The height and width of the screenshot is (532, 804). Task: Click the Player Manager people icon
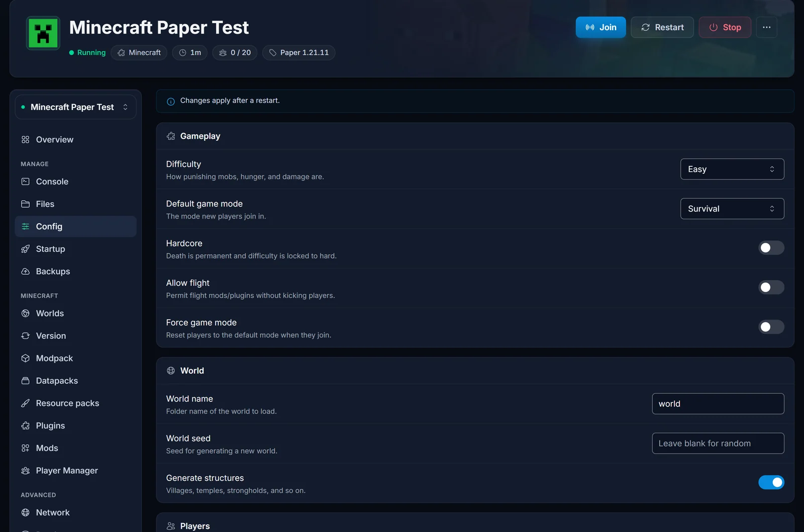pos(26,471)
